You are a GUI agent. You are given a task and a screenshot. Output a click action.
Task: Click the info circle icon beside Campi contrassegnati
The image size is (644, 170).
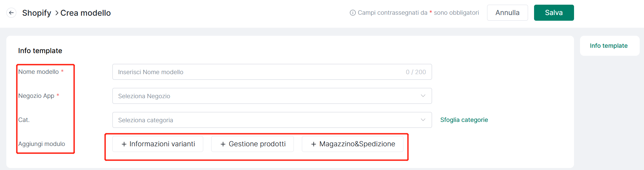pos(352,13)
